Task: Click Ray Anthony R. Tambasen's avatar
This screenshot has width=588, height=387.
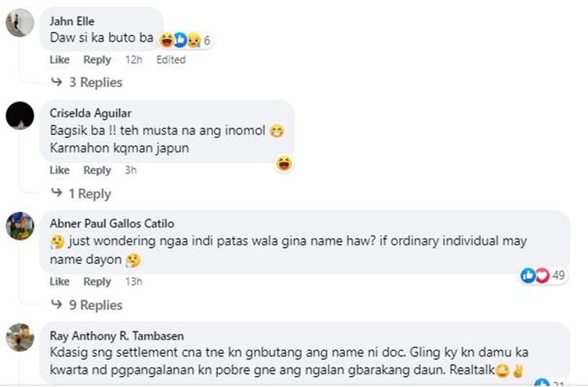Action: 20,338
